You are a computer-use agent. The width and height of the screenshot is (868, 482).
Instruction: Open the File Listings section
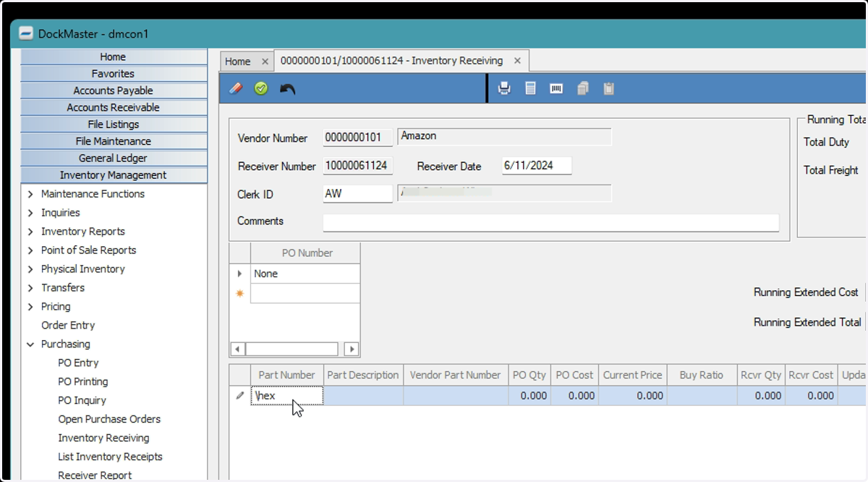(x=114, y=124)
